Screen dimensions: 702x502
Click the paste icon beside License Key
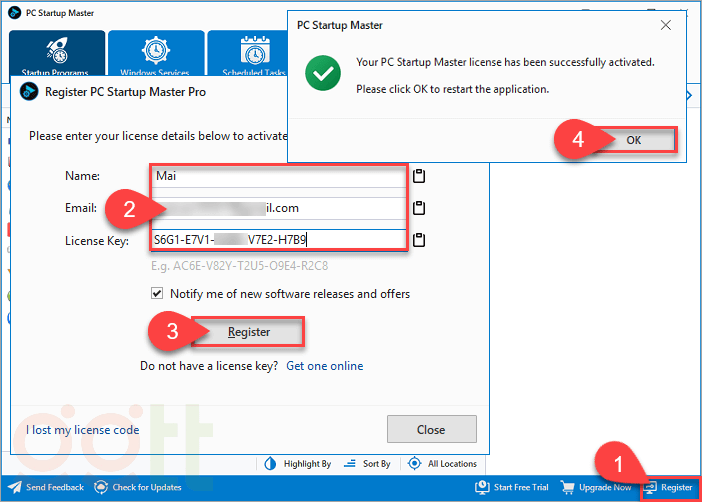tap(420, 240)
